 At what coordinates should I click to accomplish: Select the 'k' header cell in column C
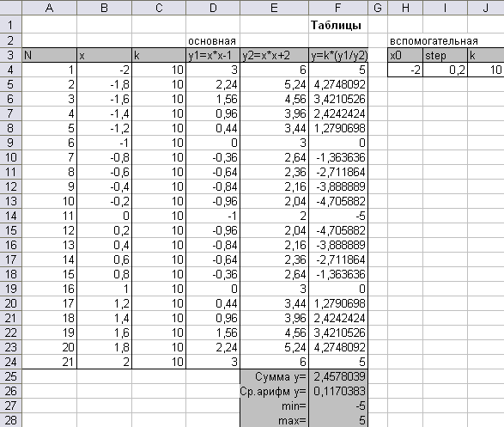click(x=159, y=55)
